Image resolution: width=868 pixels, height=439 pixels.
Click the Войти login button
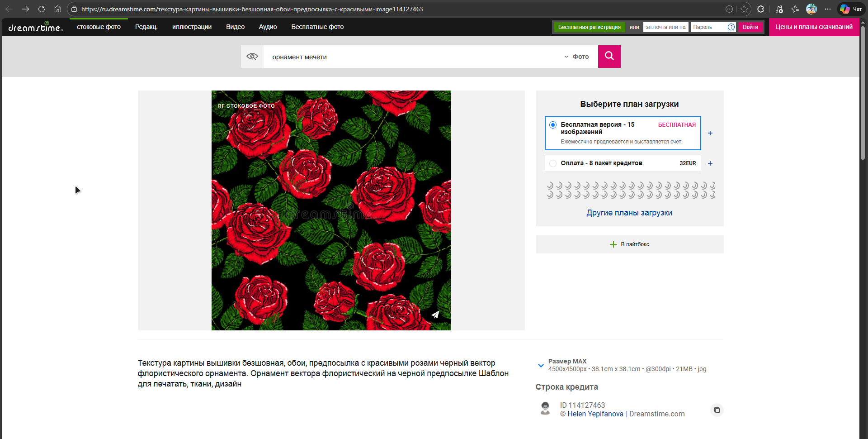[750, 27]
